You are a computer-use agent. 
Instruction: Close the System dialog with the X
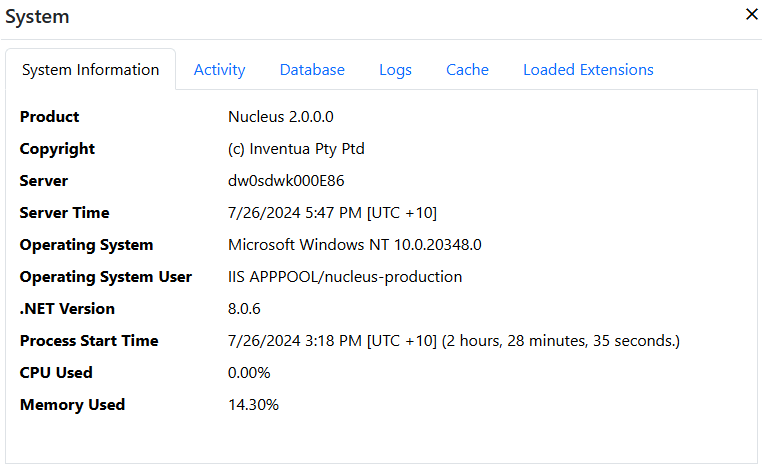(x=752, y=14)
